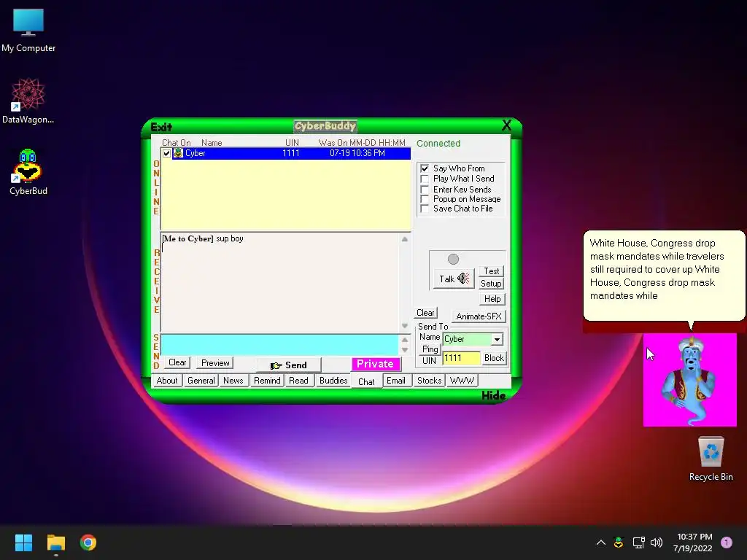
Task: Launch Chrome from taskbar
Action: [x=88, y=542]
